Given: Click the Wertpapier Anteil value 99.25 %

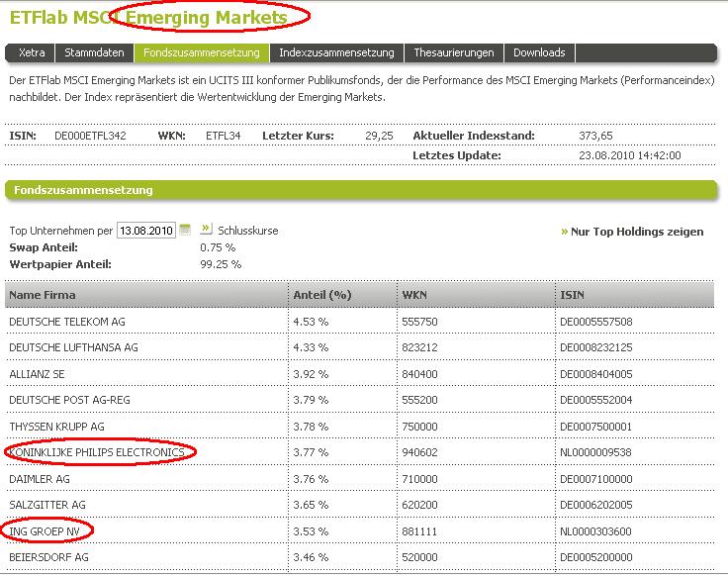Looking at the screenshot, I should [x=221, y=265].
